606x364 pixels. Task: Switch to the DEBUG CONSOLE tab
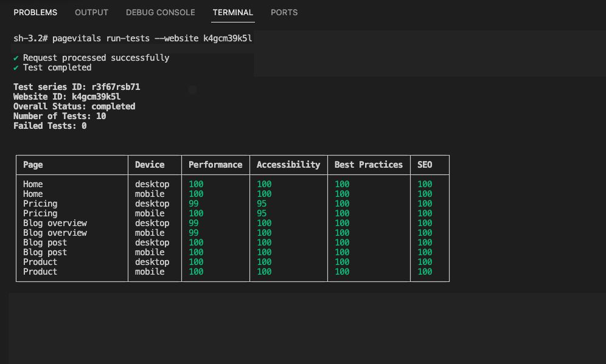(x=160, y=12)
